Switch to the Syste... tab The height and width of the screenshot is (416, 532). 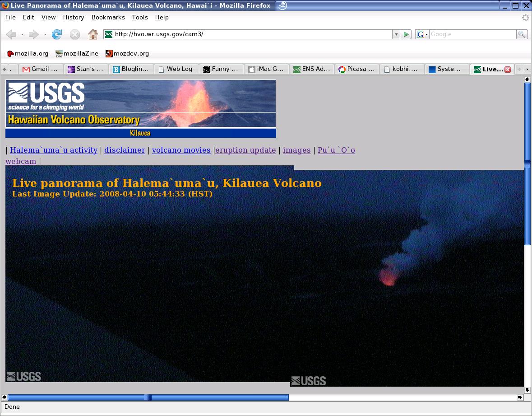click(x=447, y=69)
